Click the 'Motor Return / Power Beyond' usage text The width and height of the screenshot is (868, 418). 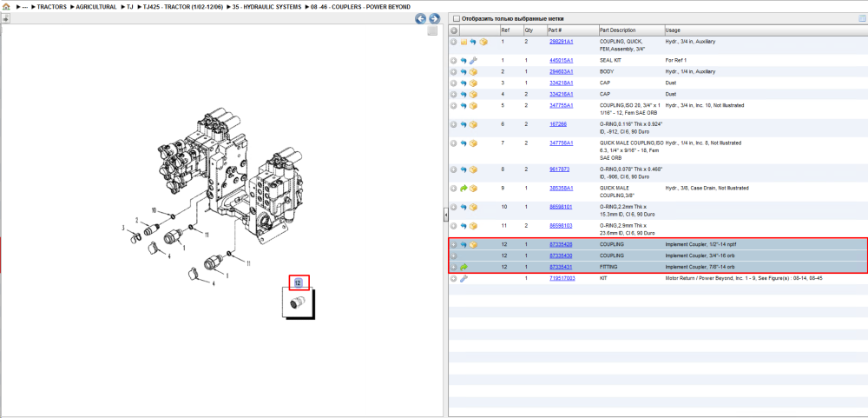click(x=744, y=278)
